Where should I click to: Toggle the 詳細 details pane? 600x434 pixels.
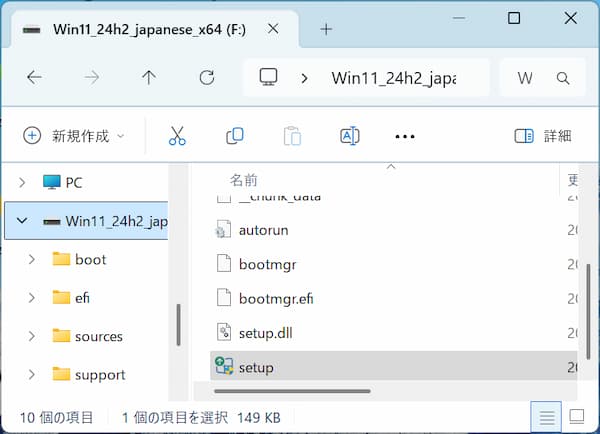[543, 136]
